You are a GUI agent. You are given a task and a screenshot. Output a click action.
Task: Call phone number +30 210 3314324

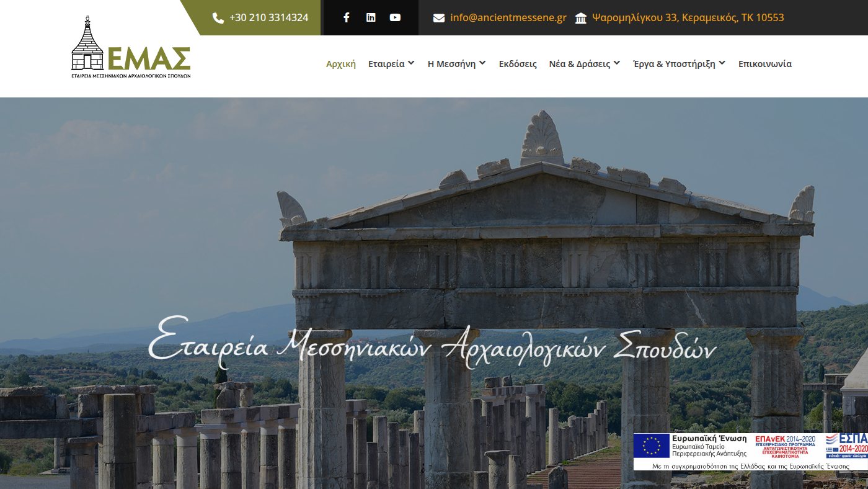tap(268, 17)
